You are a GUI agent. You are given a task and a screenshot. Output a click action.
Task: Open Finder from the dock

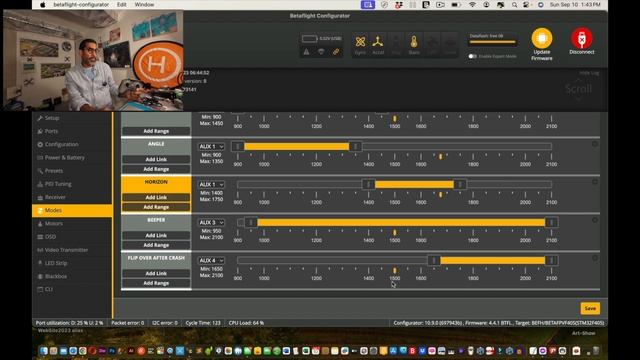(44, 351)
